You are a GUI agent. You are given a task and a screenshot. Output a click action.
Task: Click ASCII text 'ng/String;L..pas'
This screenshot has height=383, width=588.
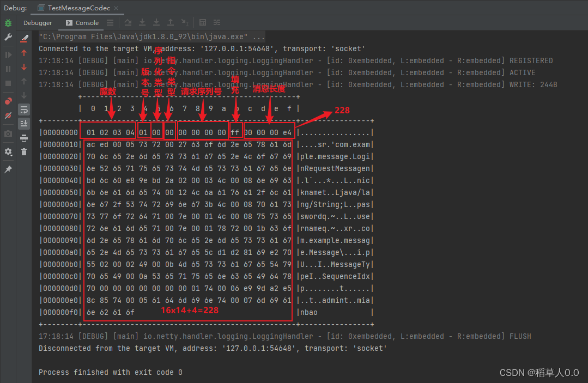pos(335,205)
